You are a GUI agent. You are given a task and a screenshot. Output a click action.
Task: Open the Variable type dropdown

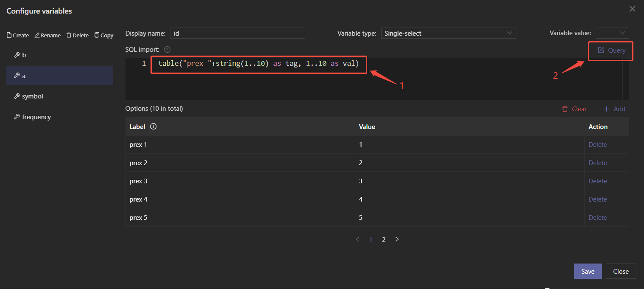click(x=448, y=34)
